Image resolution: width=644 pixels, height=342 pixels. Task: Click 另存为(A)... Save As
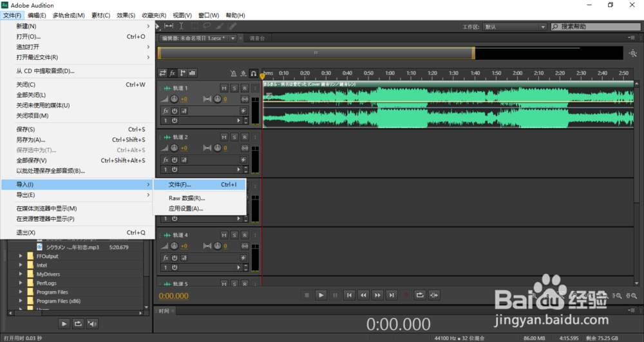coord(78,140)
